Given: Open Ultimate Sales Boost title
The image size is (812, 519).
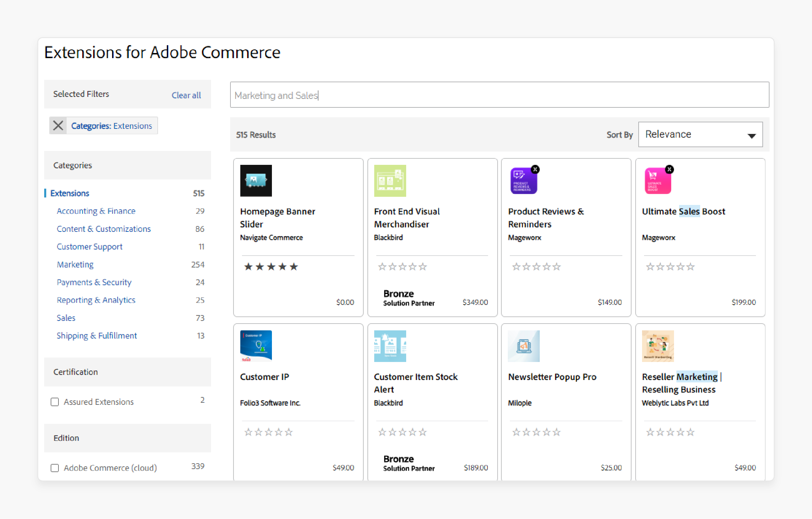Looking at the screenshot, I should (684, 211).
